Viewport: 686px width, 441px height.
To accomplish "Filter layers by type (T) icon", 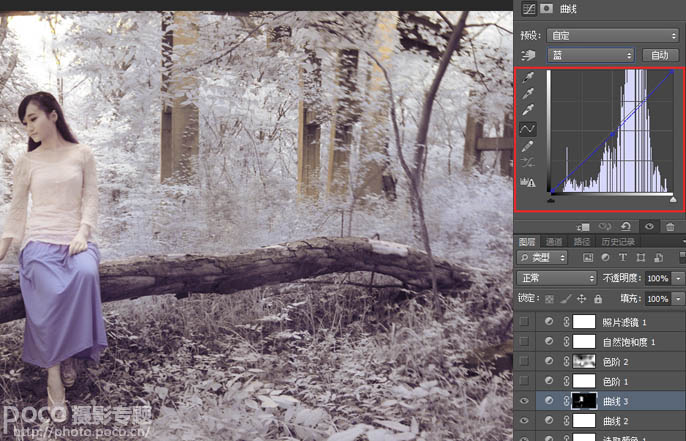I will click(x=623, y=258).
